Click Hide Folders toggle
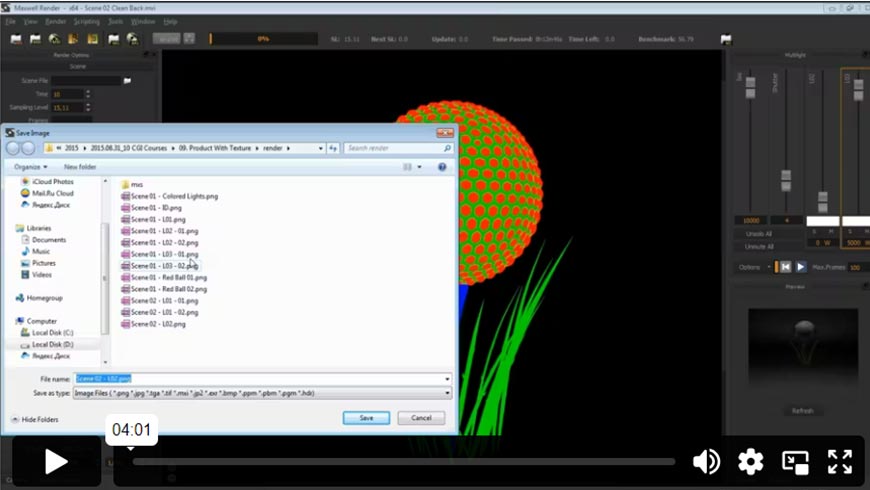The height and width of the screenshot is (490, 870). click(36, 420)
